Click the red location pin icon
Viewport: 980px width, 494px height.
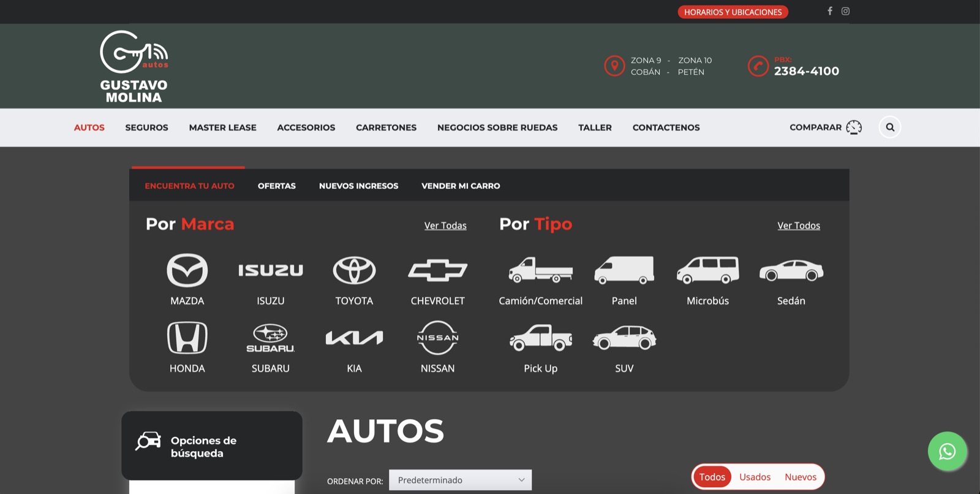coord(614,66)
